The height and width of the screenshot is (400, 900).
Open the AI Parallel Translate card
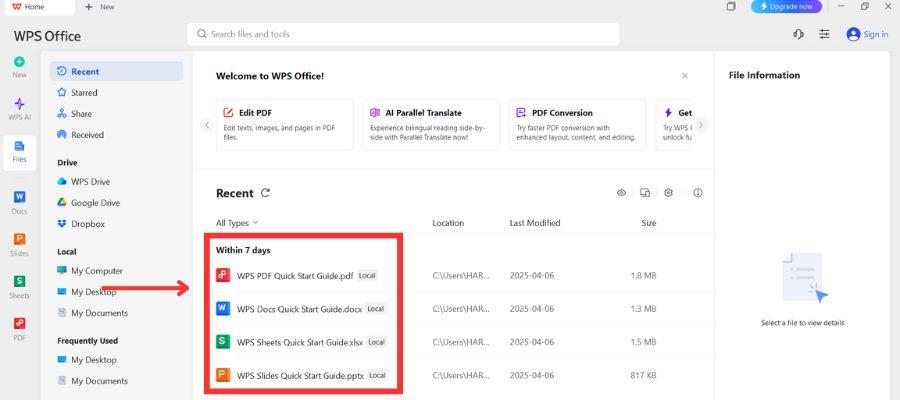(431, 125)
